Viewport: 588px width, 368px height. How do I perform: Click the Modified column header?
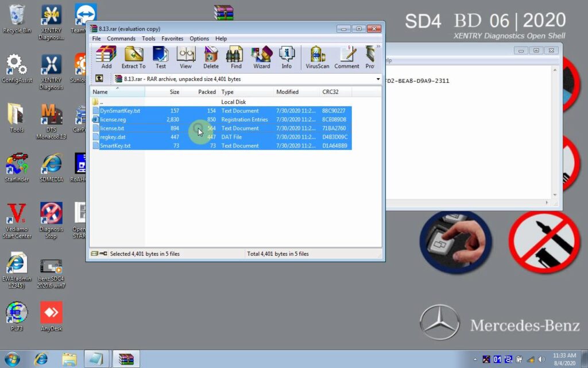point(287,92)
